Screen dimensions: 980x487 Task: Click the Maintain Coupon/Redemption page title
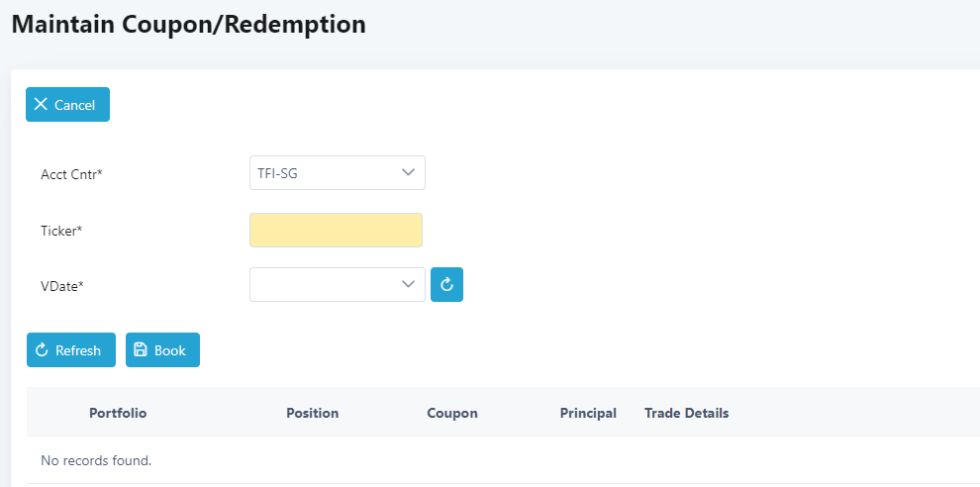(188, 25)
